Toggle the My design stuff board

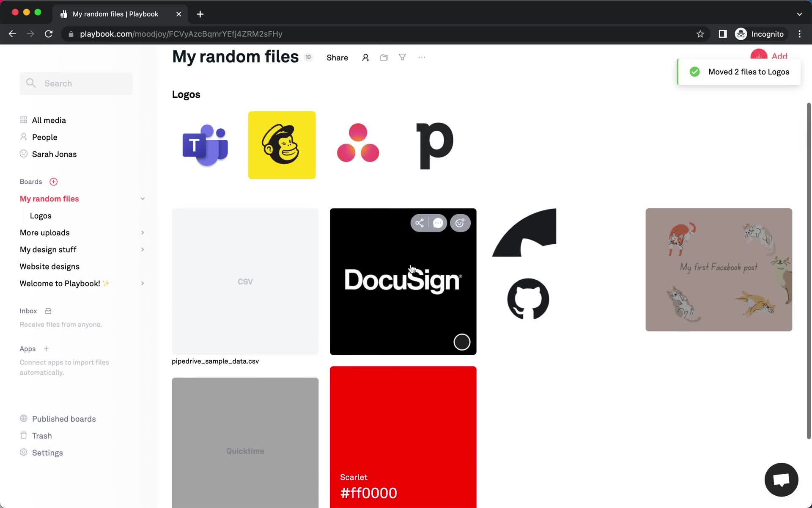tap(142, 249)
